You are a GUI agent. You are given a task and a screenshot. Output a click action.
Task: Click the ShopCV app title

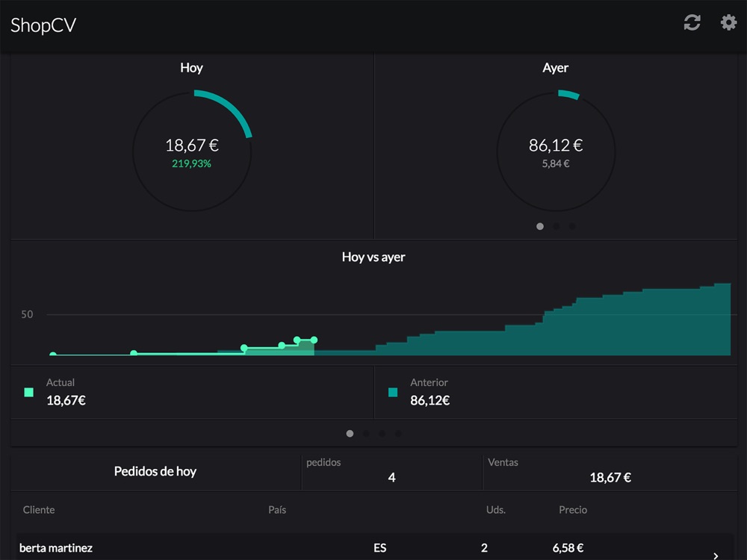pos(43,25)
